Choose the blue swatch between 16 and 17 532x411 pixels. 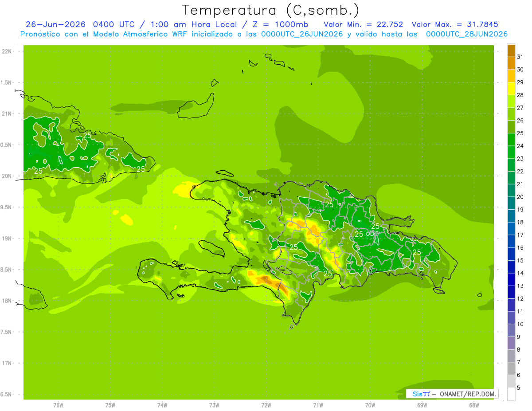pos(511,241)
